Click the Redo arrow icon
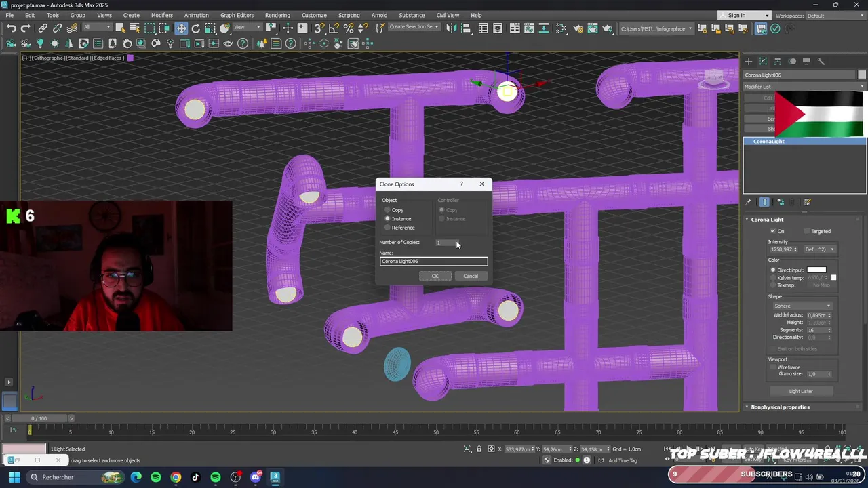 tap(26, 28)
